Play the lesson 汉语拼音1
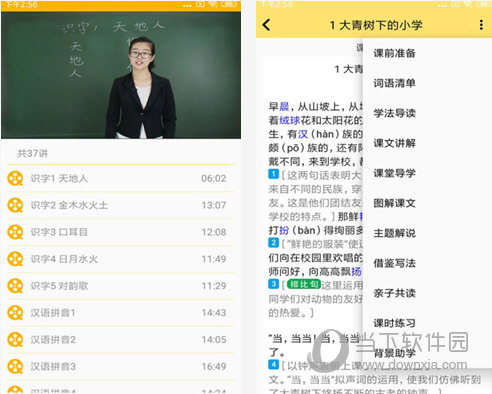 tap(121, 313)
